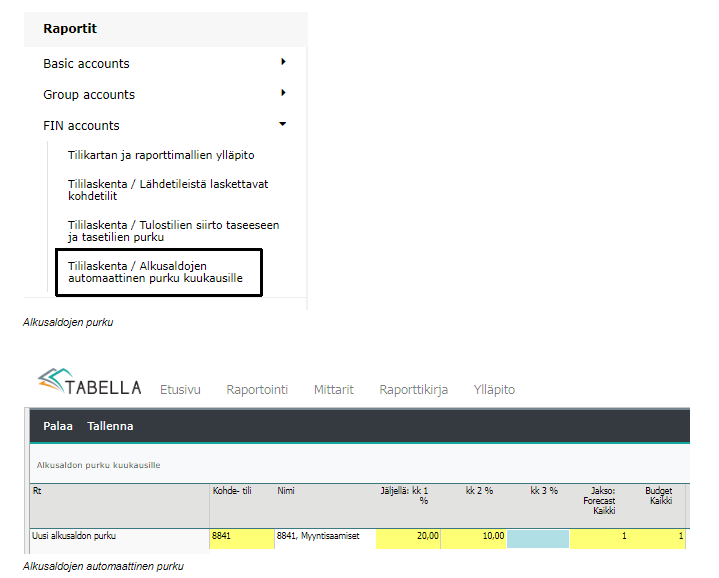Expand the Basic accounts submenu arrow
This screenshot has width=719, height=578.
click(x=283, y=62)
